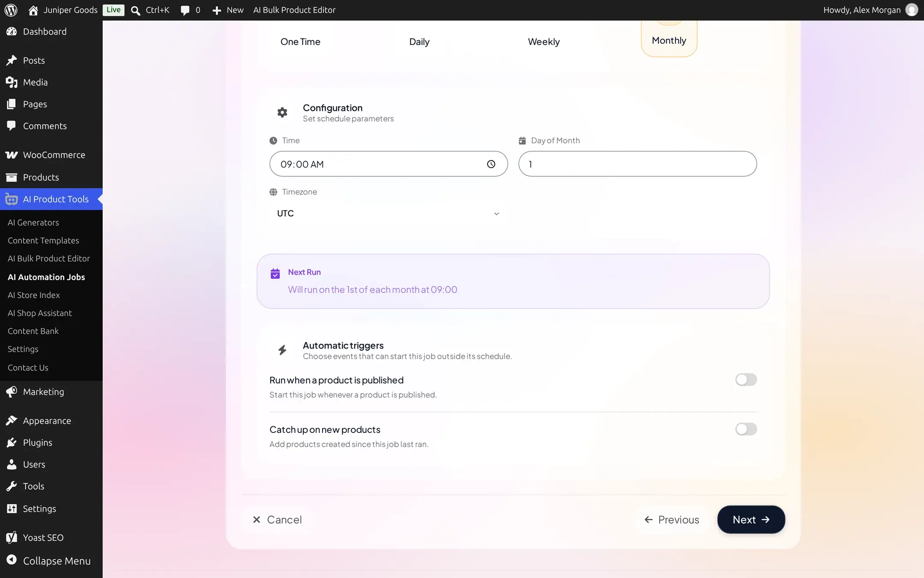This screenshot has height=578, width=924.
Task: Click the search magnifier icon in admin bar
Action: 136,10
